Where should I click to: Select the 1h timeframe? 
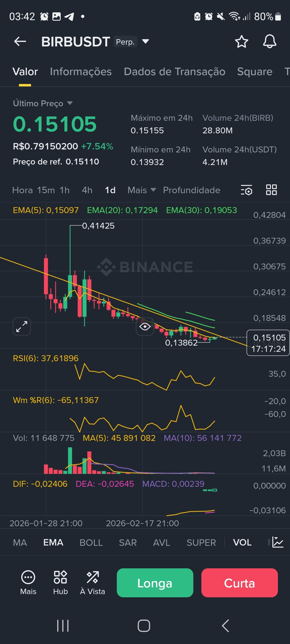coord(65,190)
